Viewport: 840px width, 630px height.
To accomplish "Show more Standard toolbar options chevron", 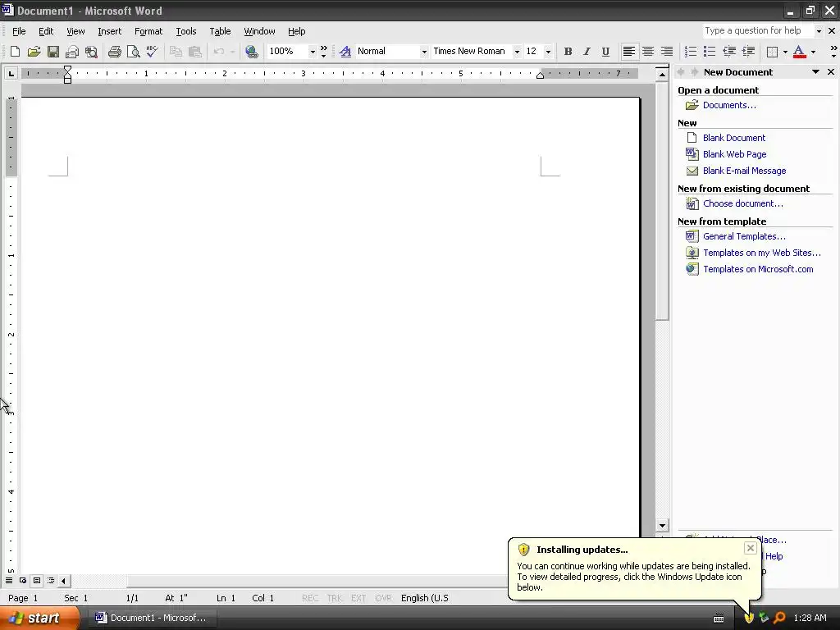I will [323, 52].
